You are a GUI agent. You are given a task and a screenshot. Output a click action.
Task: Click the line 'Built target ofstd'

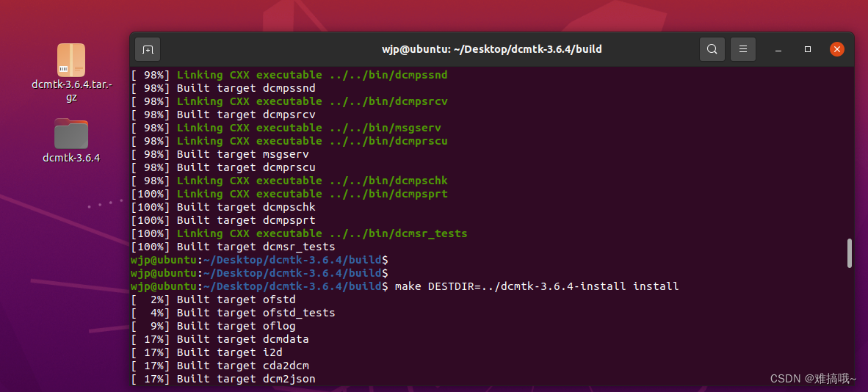point(213,300)
